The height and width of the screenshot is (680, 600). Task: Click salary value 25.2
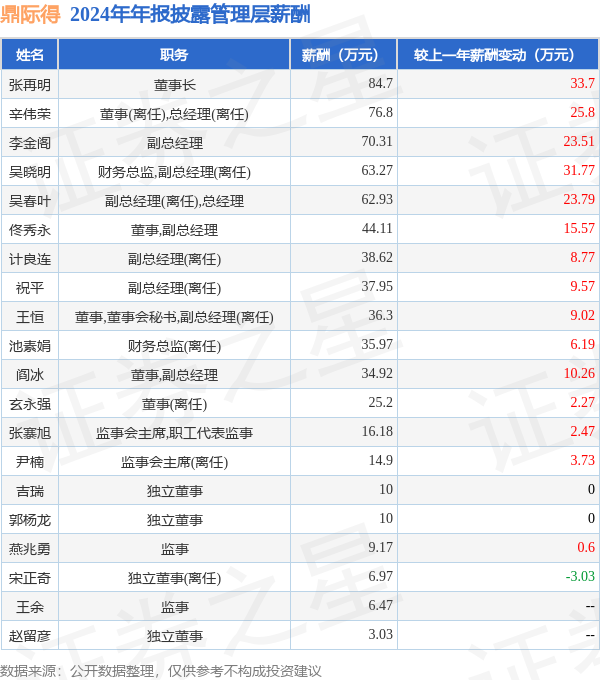tap(380, 403)
